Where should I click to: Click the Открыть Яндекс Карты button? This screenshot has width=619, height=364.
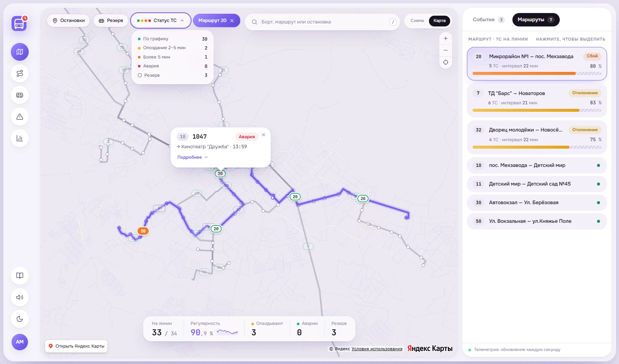pyautogui.click(x=76, y=346)
